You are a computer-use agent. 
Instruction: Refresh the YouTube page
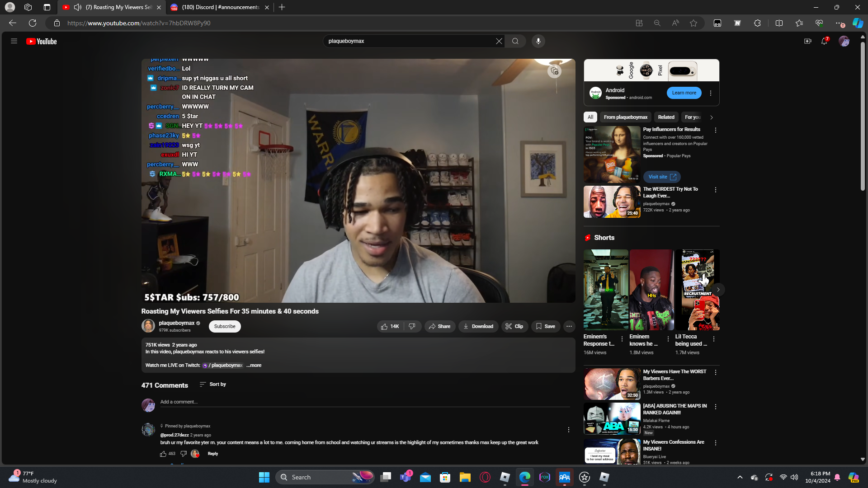[x=33, y=23]
